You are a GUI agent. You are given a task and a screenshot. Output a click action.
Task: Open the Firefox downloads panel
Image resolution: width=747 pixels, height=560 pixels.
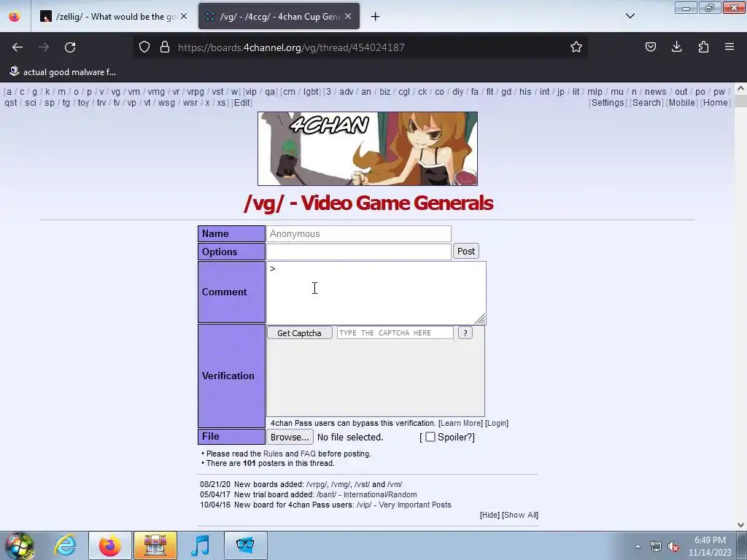coord(676,47)
